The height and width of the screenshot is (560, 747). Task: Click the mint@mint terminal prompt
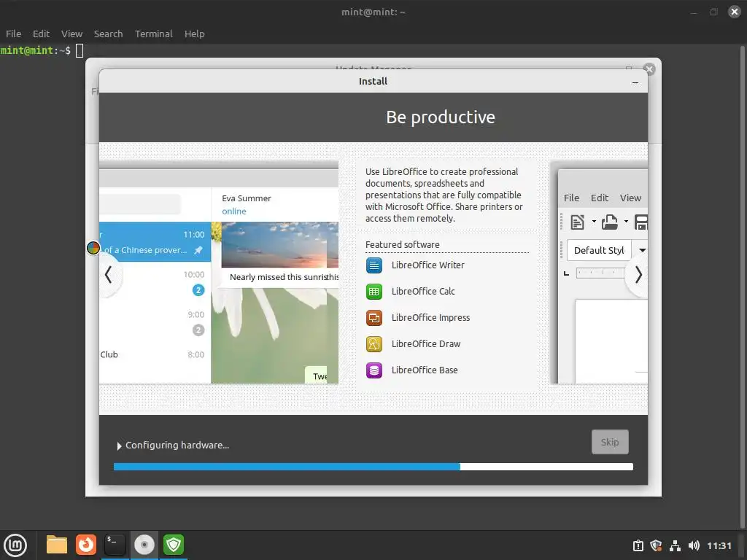[35, 50]
